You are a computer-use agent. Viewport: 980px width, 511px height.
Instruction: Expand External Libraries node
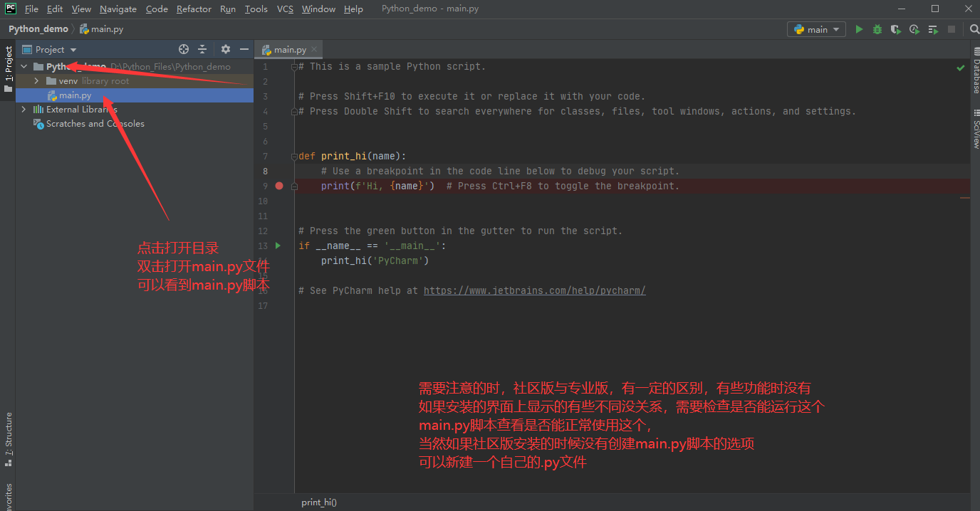coord(24,110)
